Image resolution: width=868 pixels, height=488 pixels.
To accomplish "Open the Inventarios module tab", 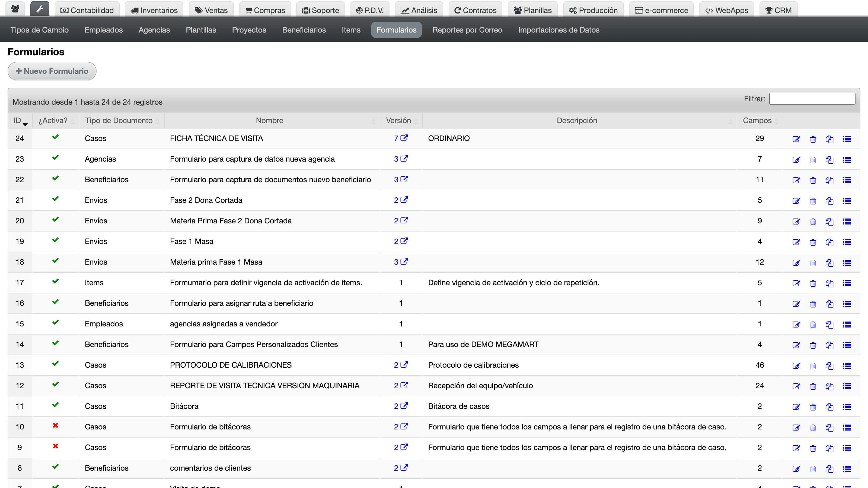I will pos(154,10).
